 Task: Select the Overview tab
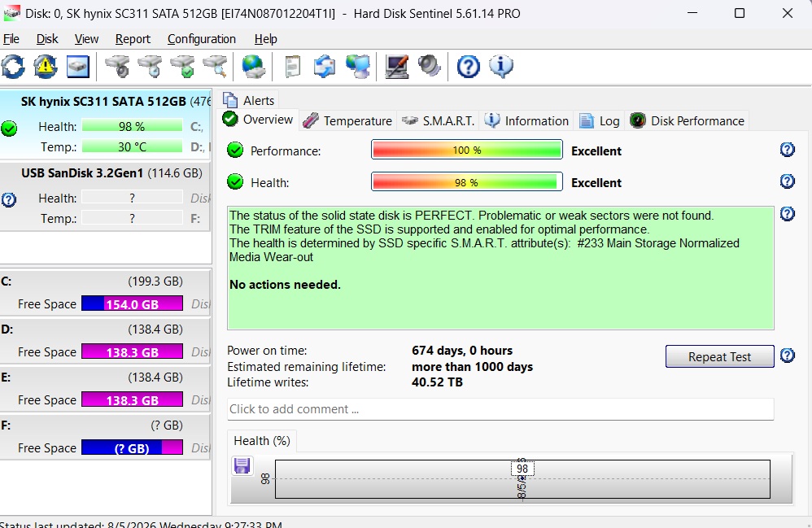259,120
